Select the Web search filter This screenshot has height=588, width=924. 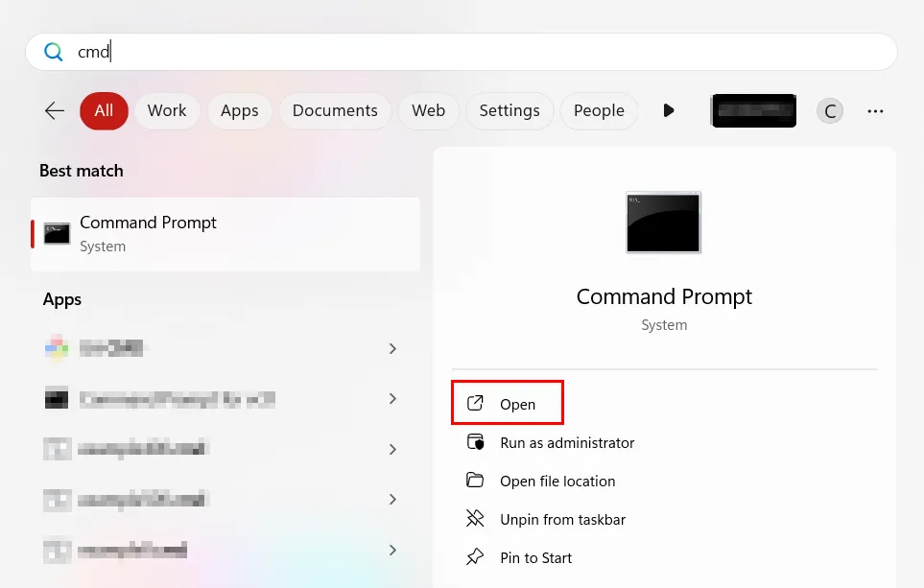[x=428, y=110]
